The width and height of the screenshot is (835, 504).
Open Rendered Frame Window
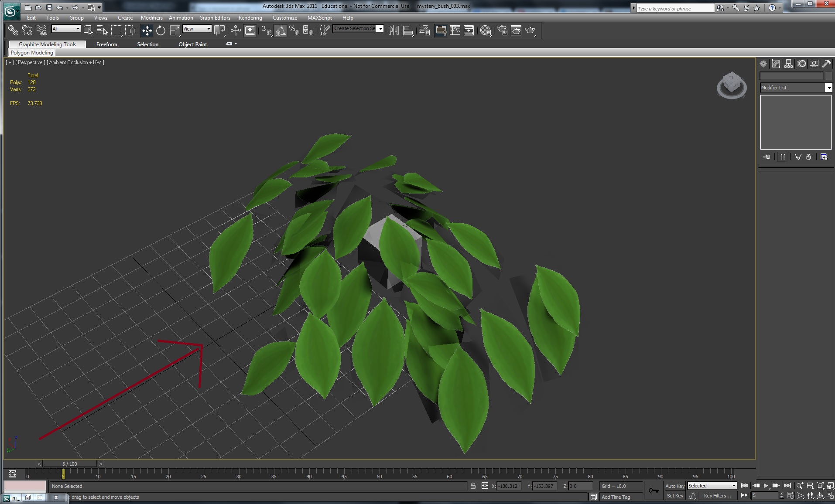point(516,30)
